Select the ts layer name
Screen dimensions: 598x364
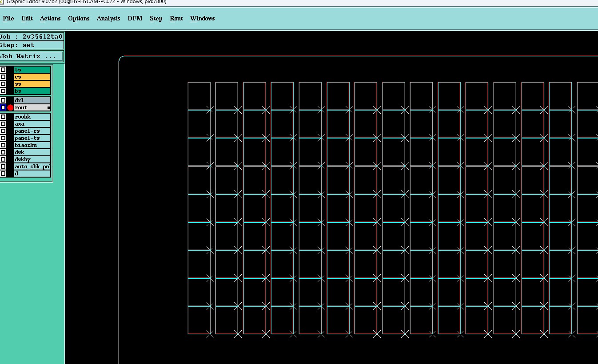[x=32, y=70]
